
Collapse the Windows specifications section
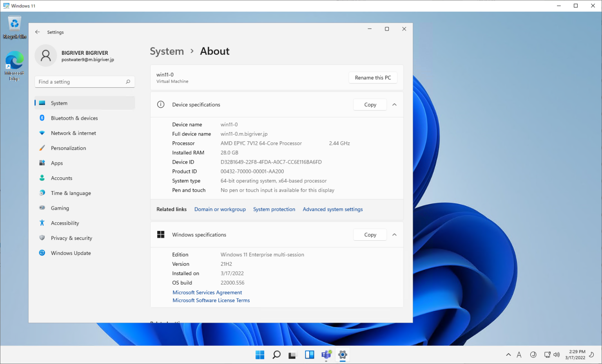[x=395, y=234]
